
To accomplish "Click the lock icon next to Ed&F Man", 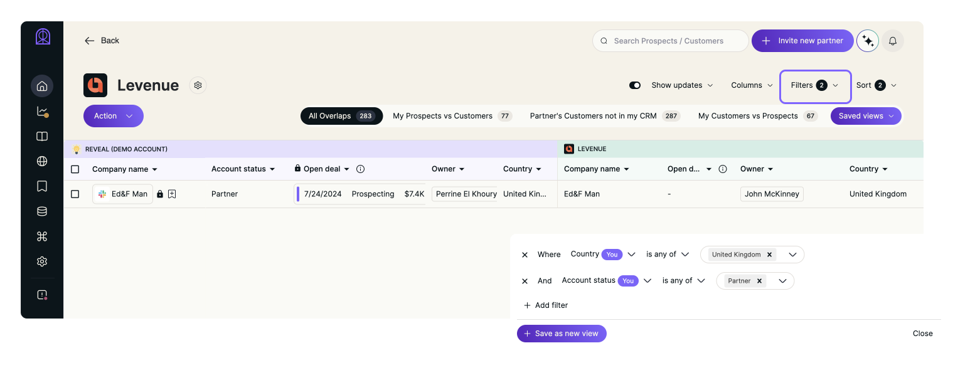I will tap(160, 194).
